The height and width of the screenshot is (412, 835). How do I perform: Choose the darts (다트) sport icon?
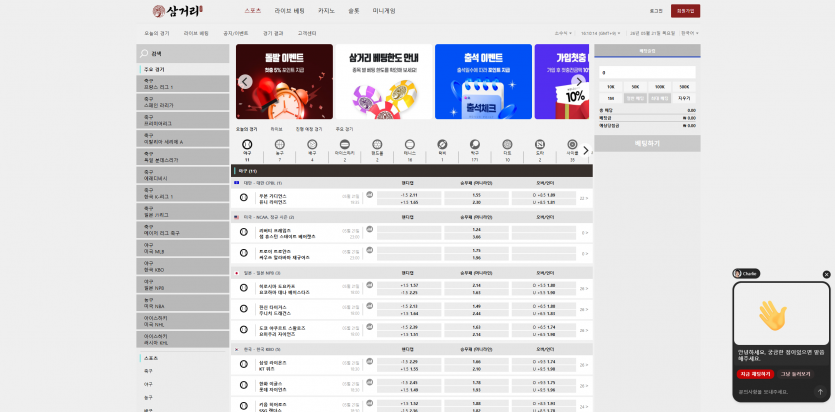tap(507, 144)
